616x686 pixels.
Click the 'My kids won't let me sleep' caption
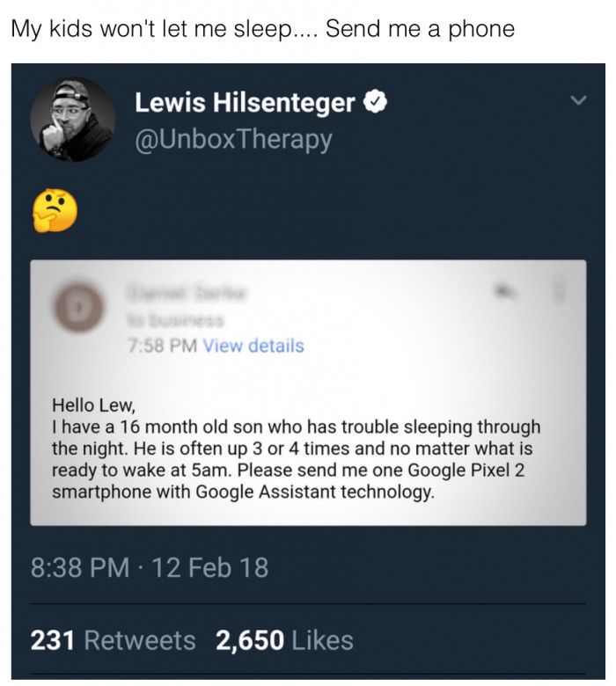click(263, 29)
